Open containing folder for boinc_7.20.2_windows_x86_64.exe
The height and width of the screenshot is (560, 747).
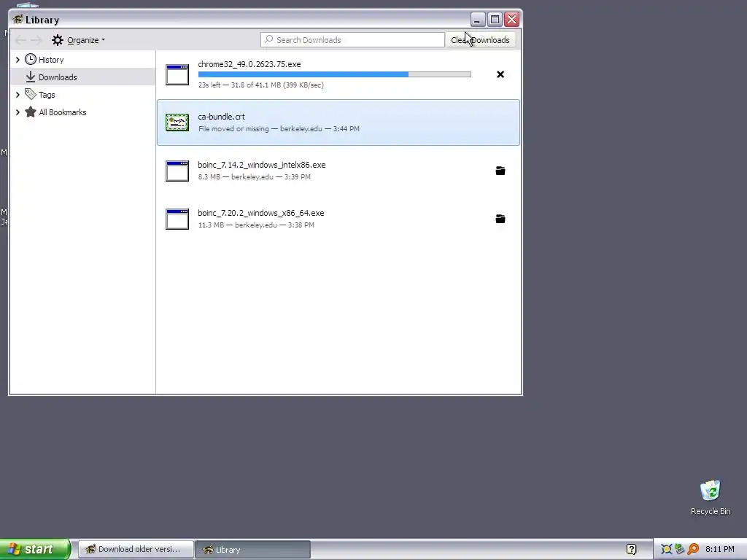pos(500,219)
